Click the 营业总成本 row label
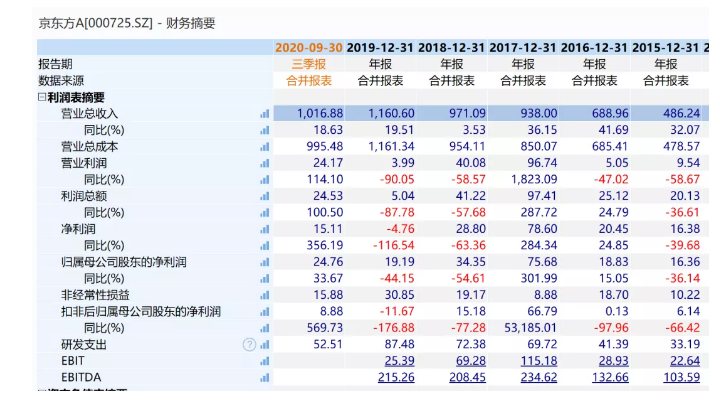Viewport: 720px width, 411px height. 90,146
